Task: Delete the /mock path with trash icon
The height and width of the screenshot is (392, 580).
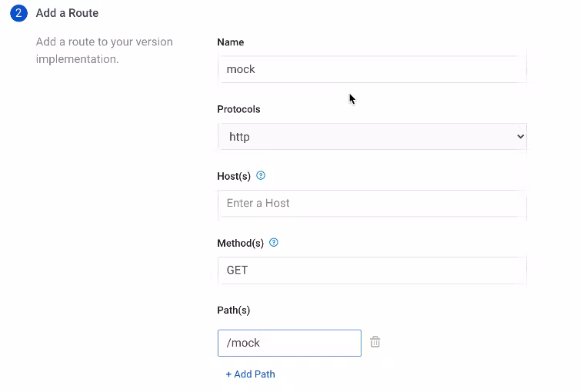Action: pyautogui.click(x=375, y=342)
